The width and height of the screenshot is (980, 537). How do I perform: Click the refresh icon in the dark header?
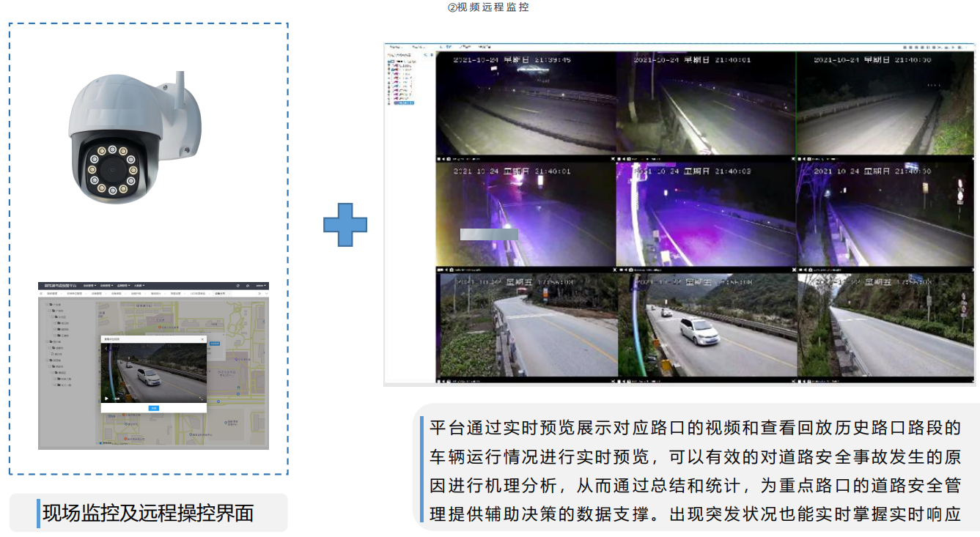(237, 286)
